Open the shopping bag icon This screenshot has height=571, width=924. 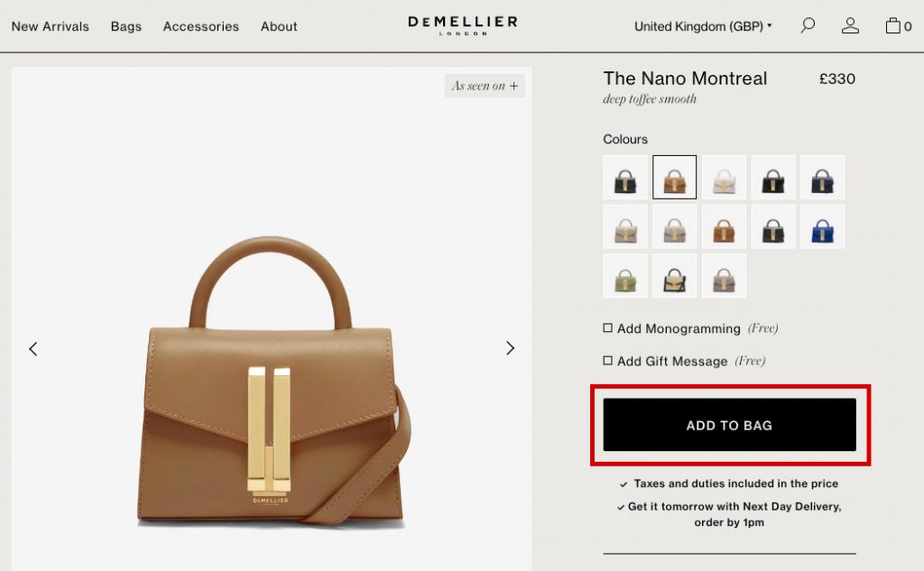892,25
